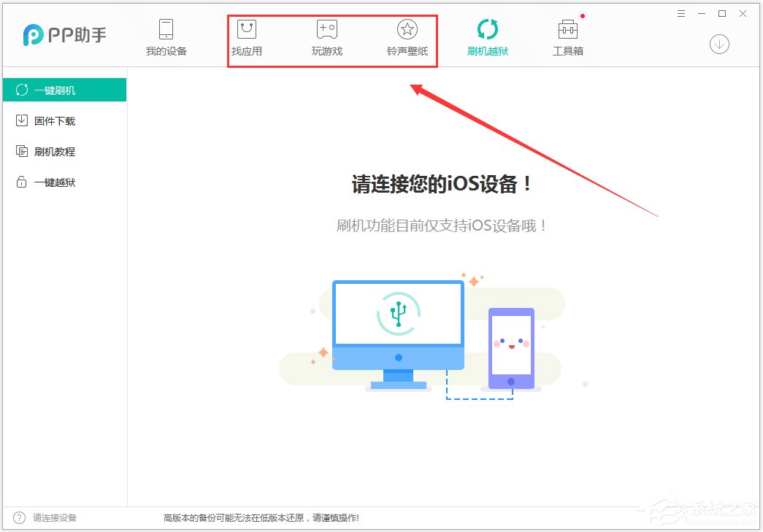
Task: Expand the download arrow circle button
Action: (719, 44)
